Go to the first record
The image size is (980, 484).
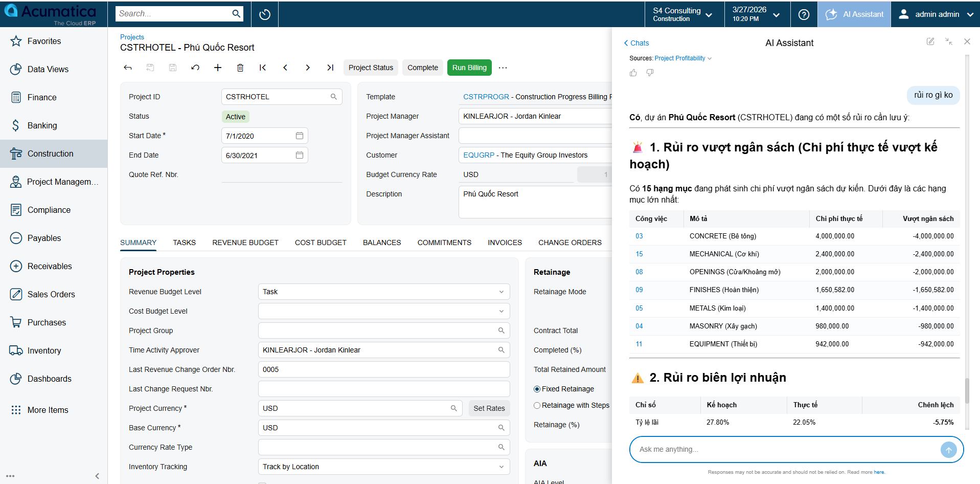263,68
